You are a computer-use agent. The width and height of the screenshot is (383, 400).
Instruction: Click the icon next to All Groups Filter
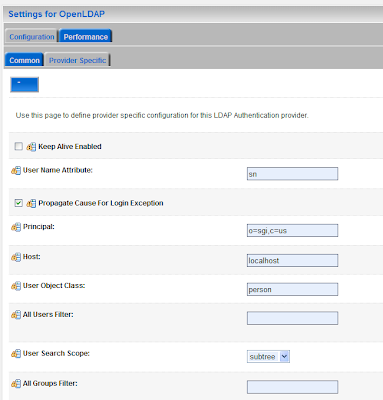pos(16,384)
